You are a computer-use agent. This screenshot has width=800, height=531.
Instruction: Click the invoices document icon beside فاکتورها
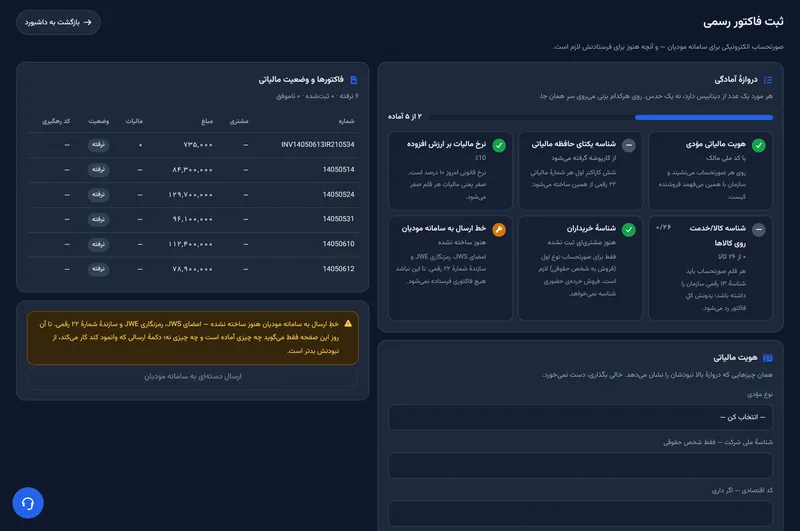(354, 80)
